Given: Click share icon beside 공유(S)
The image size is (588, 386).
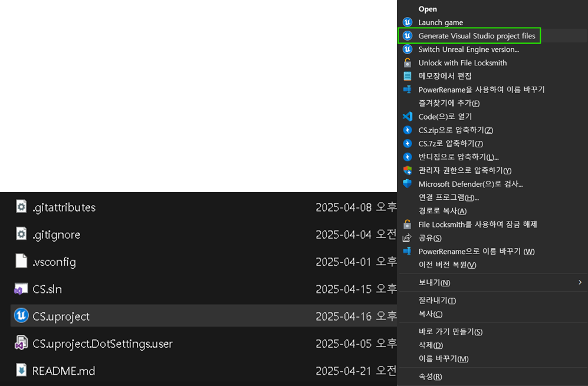Looking at the screenshot, I should [408, 237].
